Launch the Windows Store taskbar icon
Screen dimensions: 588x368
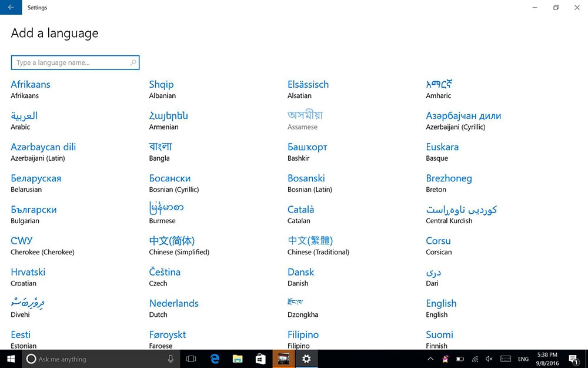tap(260, 359)
